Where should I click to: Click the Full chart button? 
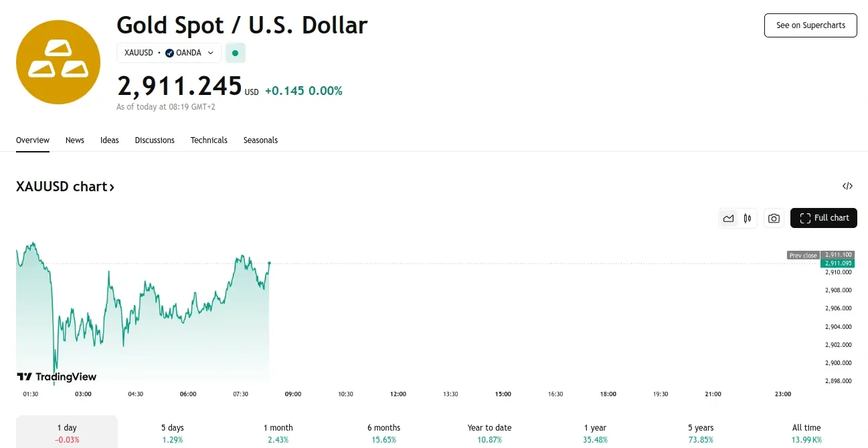click(x=824, y=218)
